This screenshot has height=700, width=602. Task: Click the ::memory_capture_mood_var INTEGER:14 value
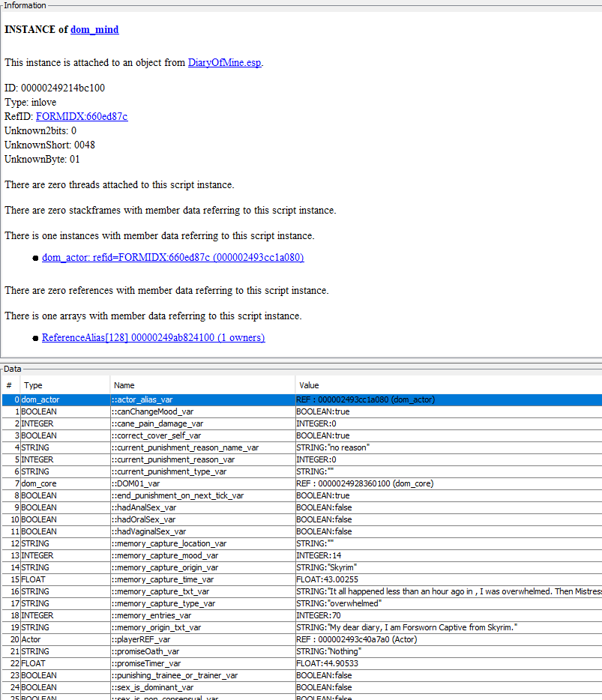(322, 555)
